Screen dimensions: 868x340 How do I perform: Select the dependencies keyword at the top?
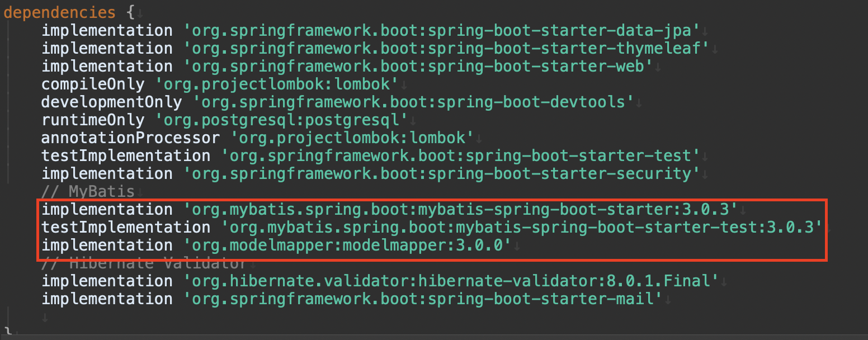59,11
